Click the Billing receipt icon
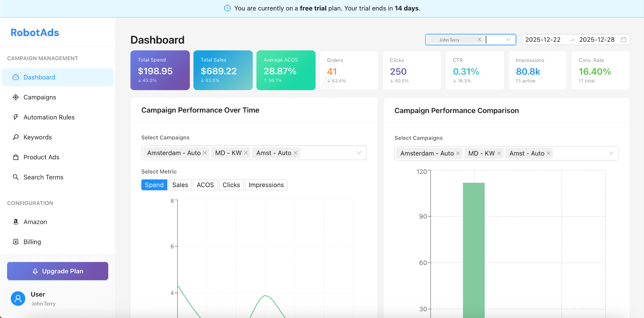Viewport: 644px width, 318px height. 16,242
